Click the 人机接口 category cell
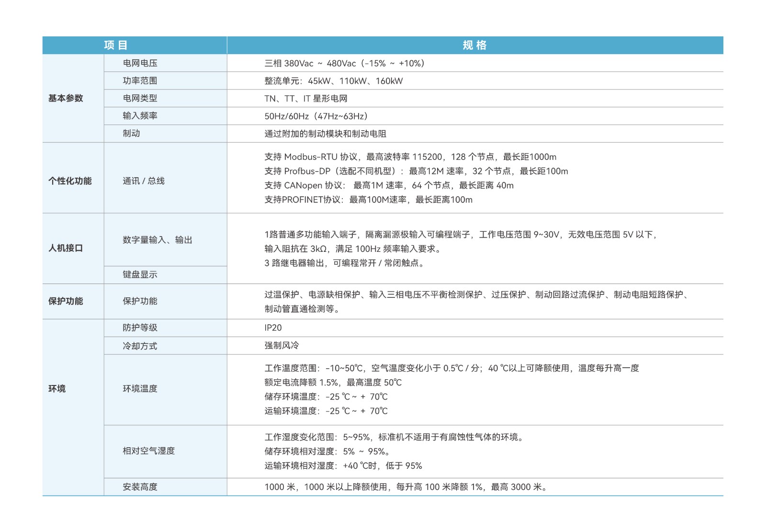The width and height of the screenshot is (766, 532). 66,248
